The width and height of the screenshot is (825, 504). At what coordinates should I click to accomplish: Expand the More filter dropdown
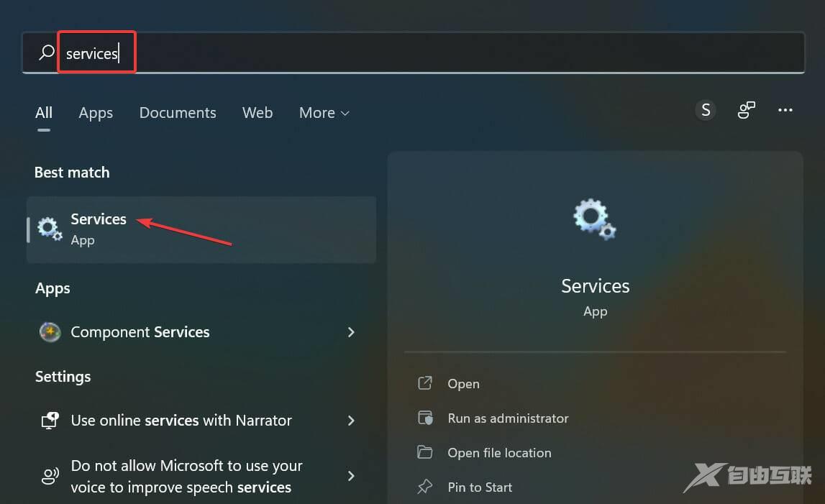324,113
